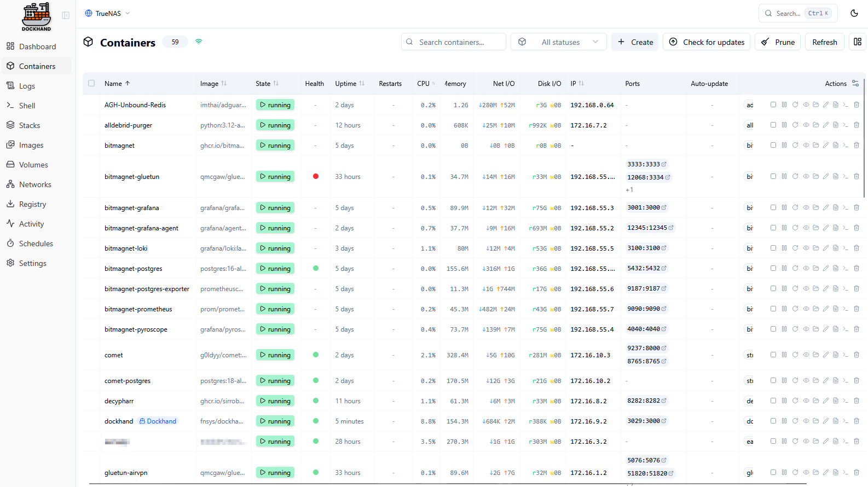Screen dimensions: 868x487
Task: Switch the table layout view toggle
Action: 857,42
